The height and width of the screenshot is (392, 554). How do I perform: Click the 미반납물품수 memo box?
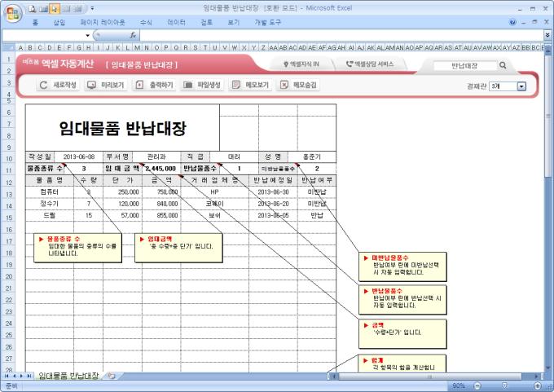(402, 266)
